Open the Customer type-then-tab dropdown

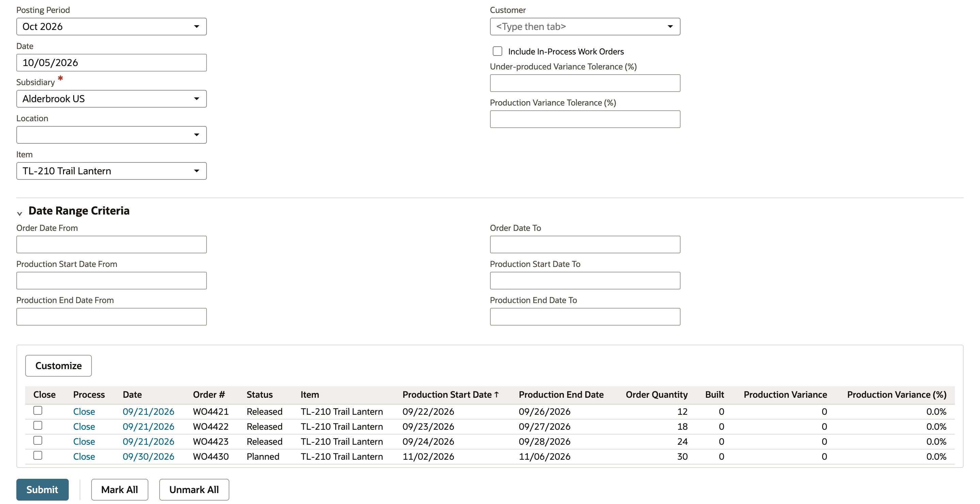click(585, 27)
